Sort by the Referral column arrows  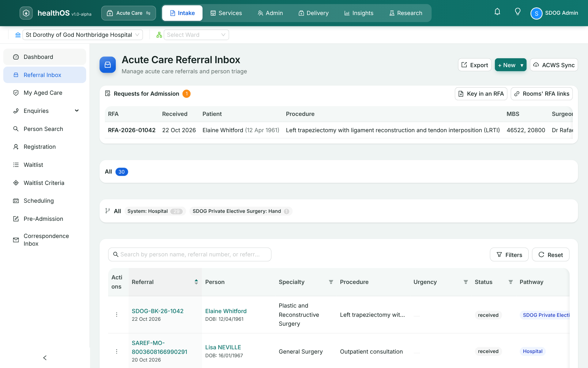point(196,282)
